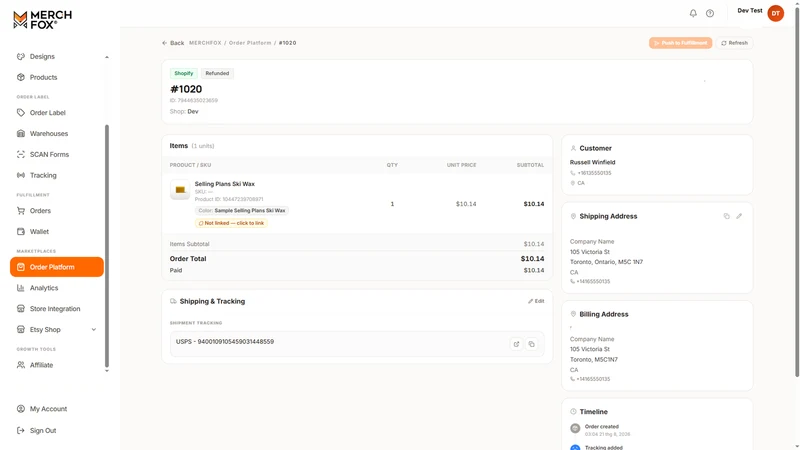Image resolution: width=800 pixels, height=450 pixels.
Task: Go Back to previous page
Action: [x=173, y=43]
